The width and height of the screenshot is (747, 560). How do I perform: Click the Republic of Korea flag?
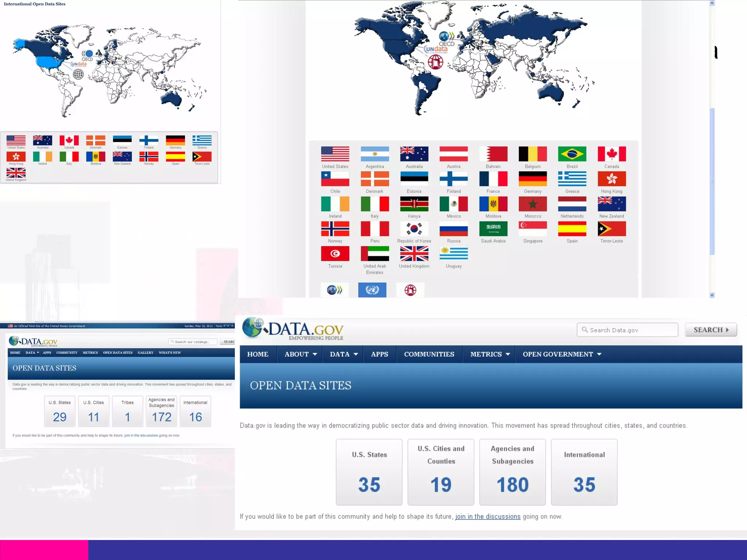coord(414,229)
